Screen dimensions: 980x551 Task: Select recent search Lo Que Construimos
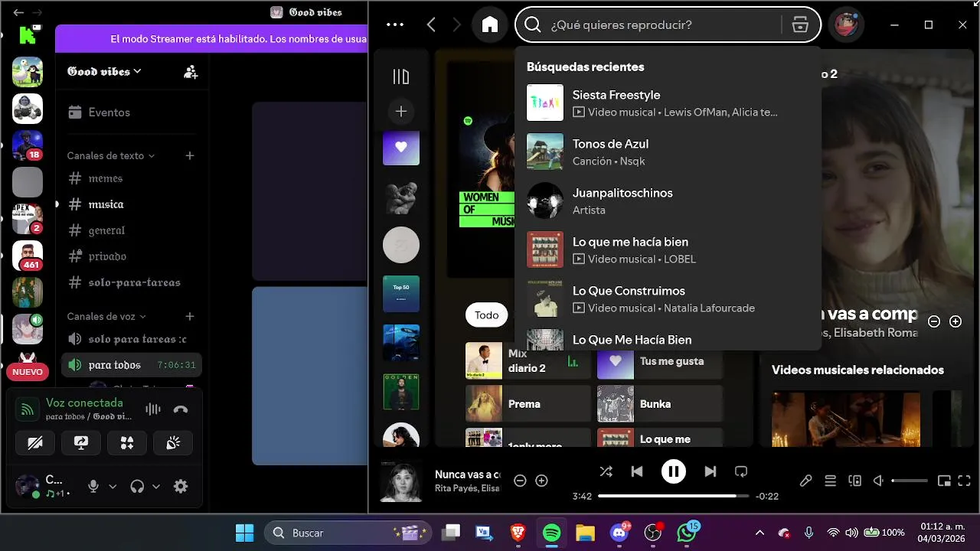[668, 298]
